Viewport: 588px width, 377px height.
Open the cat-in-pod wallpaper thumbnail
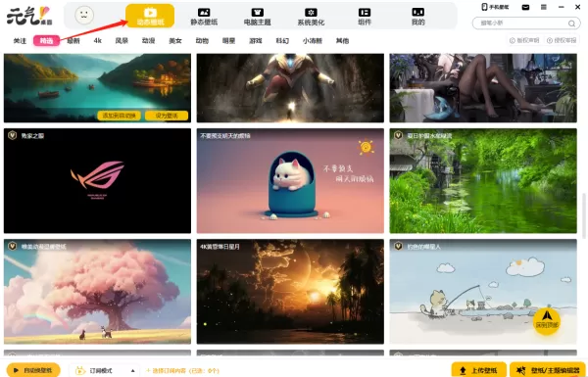pyautogui.click(x=290, y=180)
